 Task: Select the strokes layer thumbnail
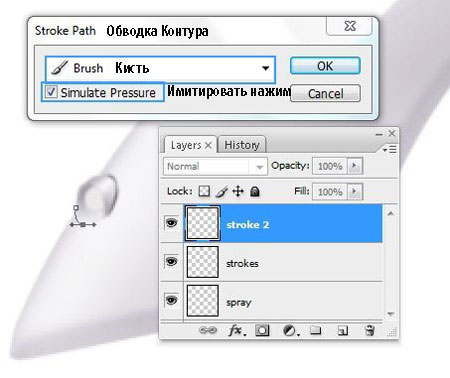(x=203, y=262)
